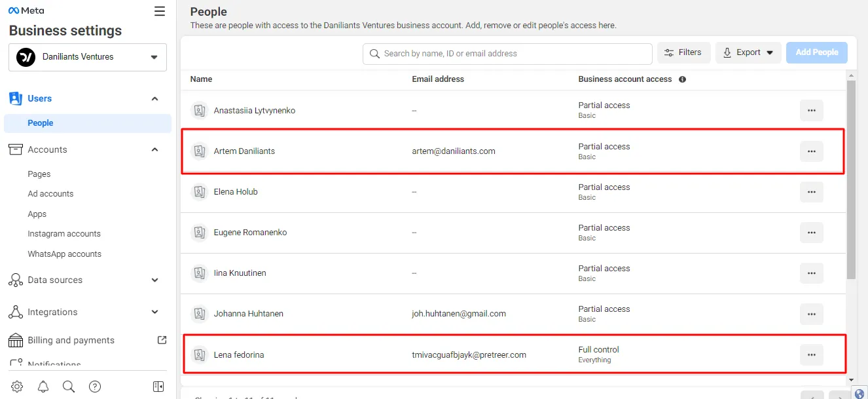Image resolution: width=868 pixels, height=399 pixels.
Task: Open the three-dot menu for Artem Daniliants
Action: (812, 151)
